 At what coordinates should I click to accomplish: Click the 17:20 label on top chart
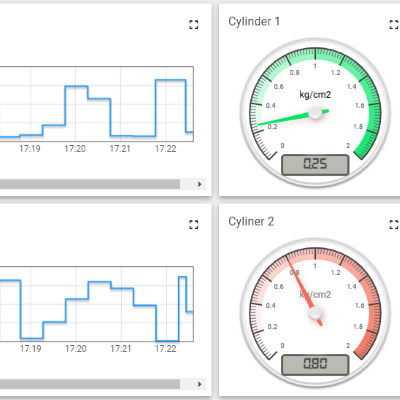(x=75, y=149)
